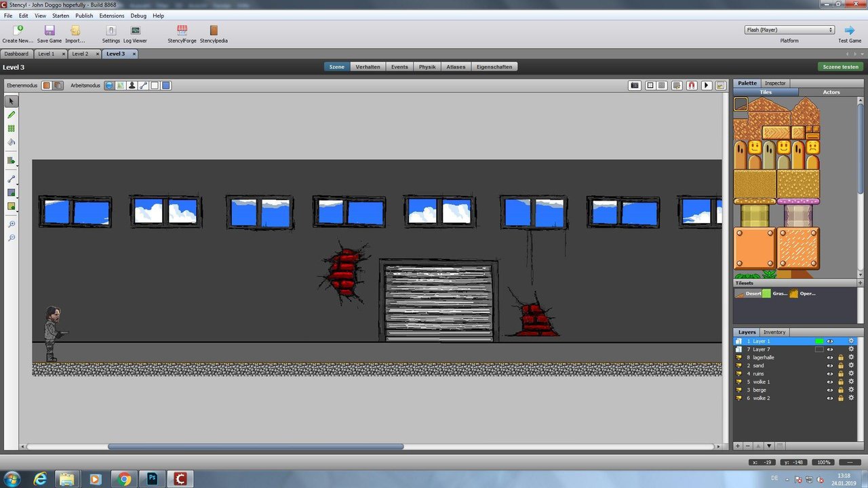Pick the paint bucket tool
Screen dimensions: 868x488
tap(11, 142)
